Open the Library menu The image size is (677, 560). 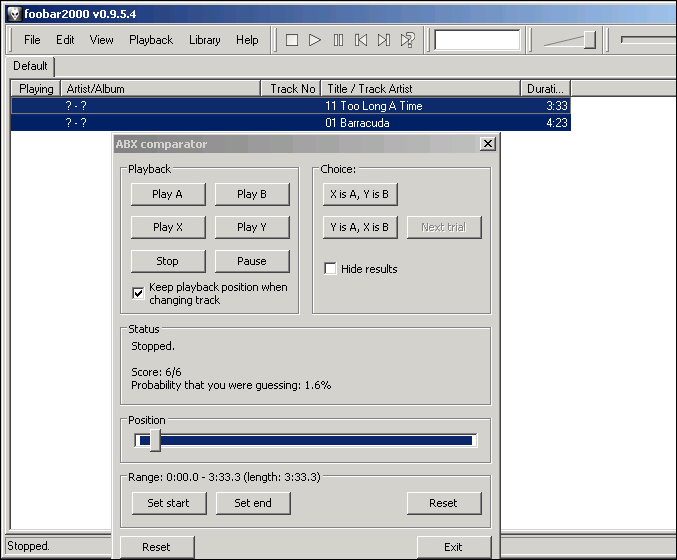(205, 40)
